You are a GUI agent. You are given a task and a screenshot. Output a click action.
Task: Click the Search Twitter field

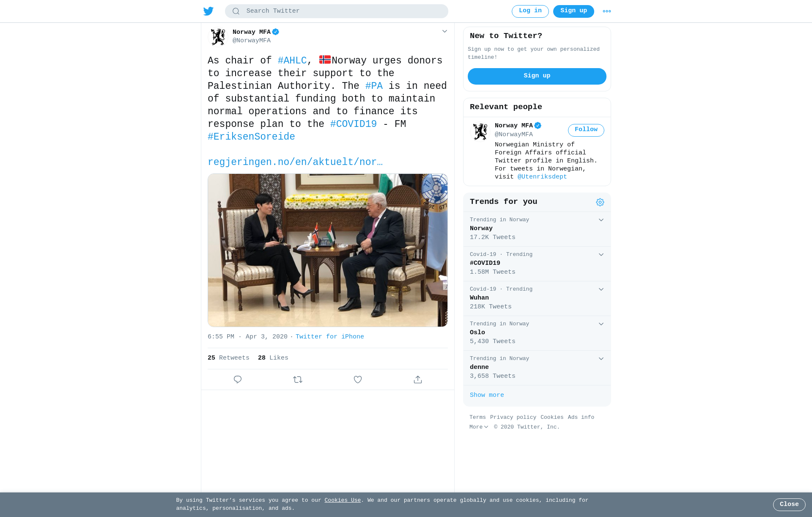pyautogui.click(x=337, y=11)
